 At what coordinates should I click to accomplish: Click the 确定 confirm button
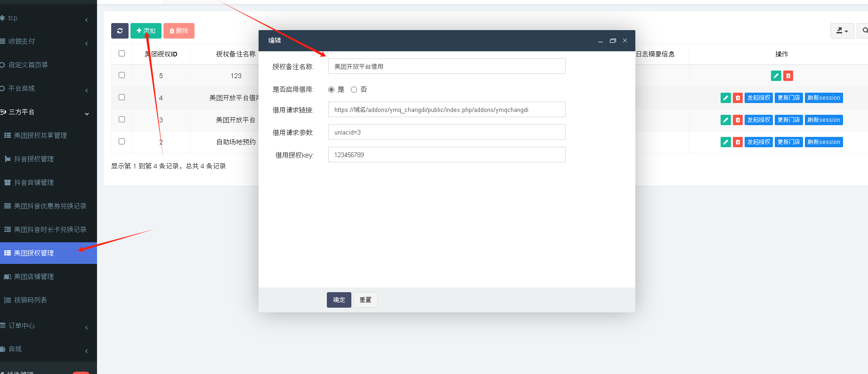339,300
